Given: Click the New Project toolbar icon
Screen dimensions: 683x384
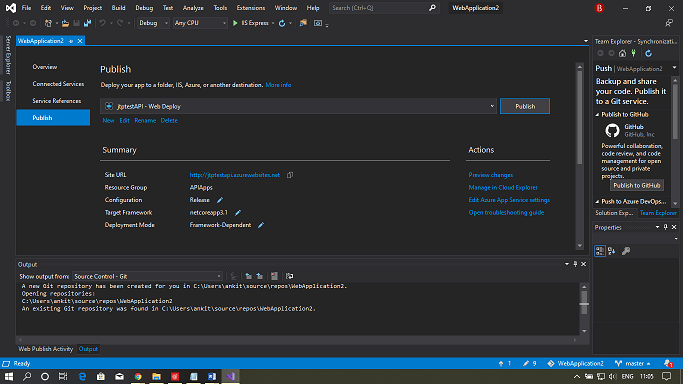Looking at the screenshot, I should (48, 23).
